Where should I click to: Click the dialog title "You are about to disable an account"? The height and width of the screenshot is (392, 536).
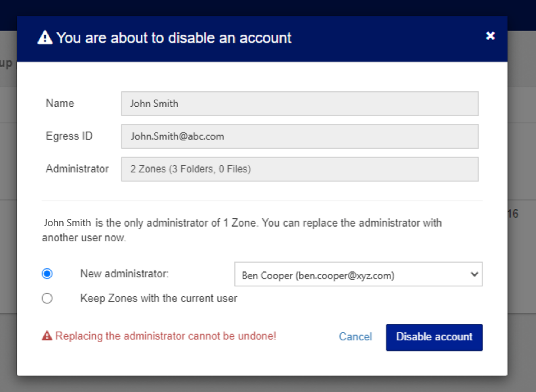click(x=174, y=38)
